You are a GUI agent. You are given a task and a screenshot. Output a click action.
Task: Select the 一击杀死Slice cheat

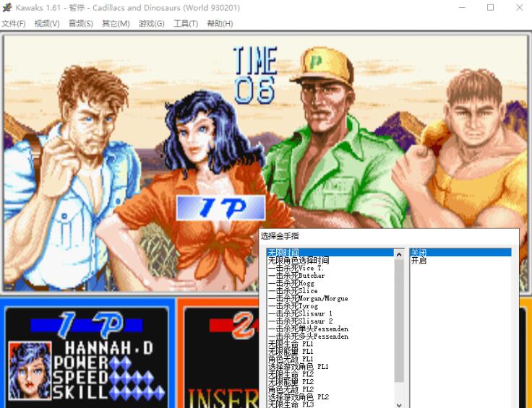(x=330, y=291)
